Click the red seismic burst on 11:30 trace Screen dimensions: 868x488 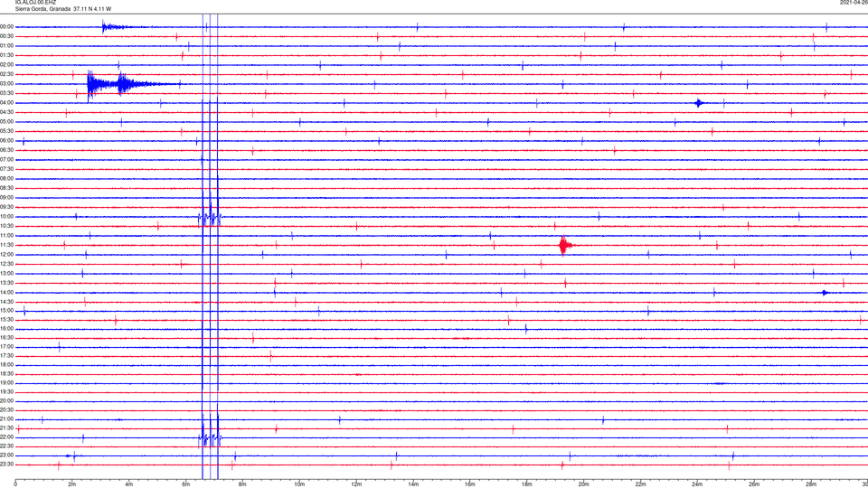[564, 245]
